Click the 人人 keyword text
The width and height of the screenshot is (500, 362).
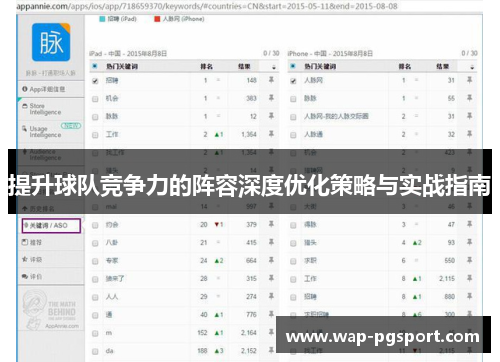pos(112,296)
